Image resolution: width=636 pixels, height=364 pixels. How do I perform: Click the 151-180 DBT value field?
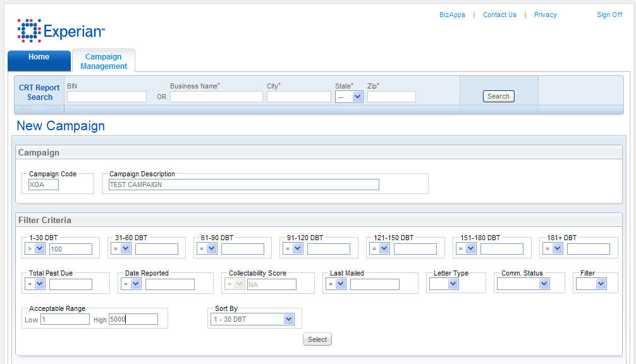point(502,249)
